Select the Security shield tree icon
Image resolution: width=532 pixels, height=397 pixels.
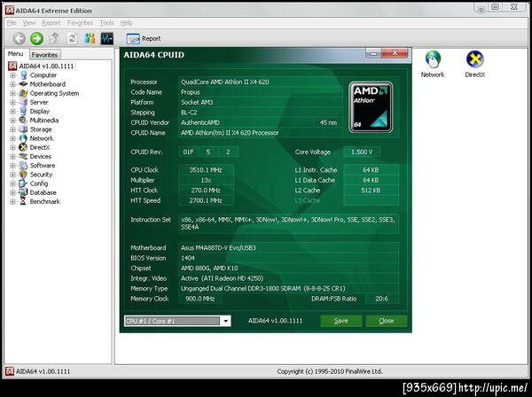click(23, 175)
